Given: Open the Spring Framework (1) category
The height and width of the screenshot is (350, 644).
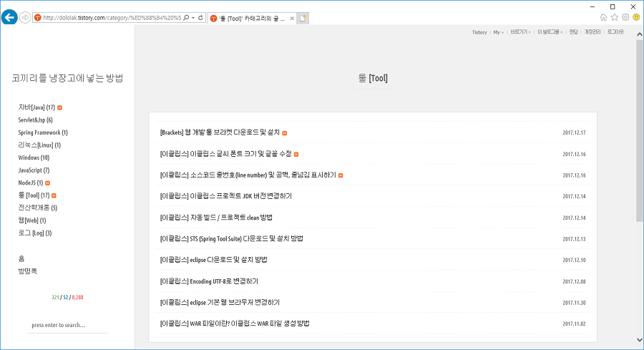Looking at the screenshot, I should (x=43, y=132).
